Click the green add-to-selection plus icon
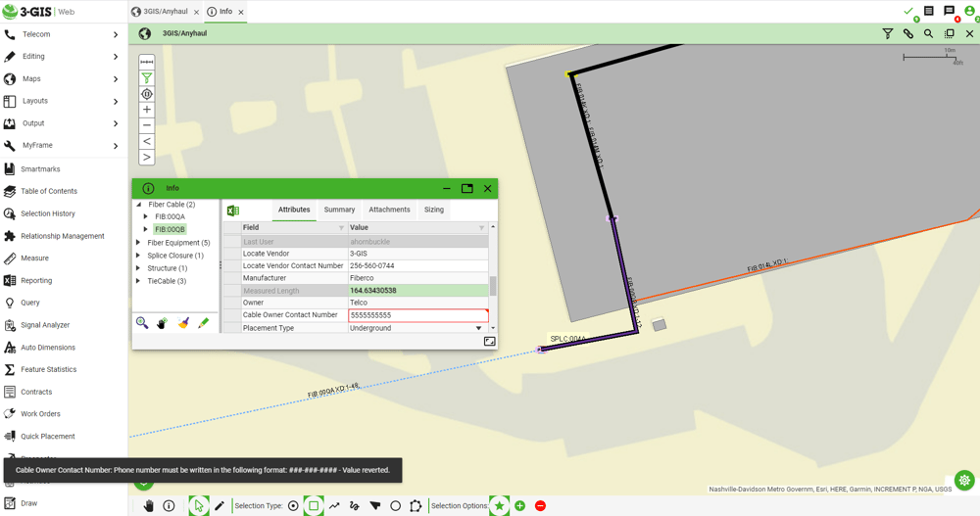This screenshot has width=980, height=516. (x=520, y=506)
